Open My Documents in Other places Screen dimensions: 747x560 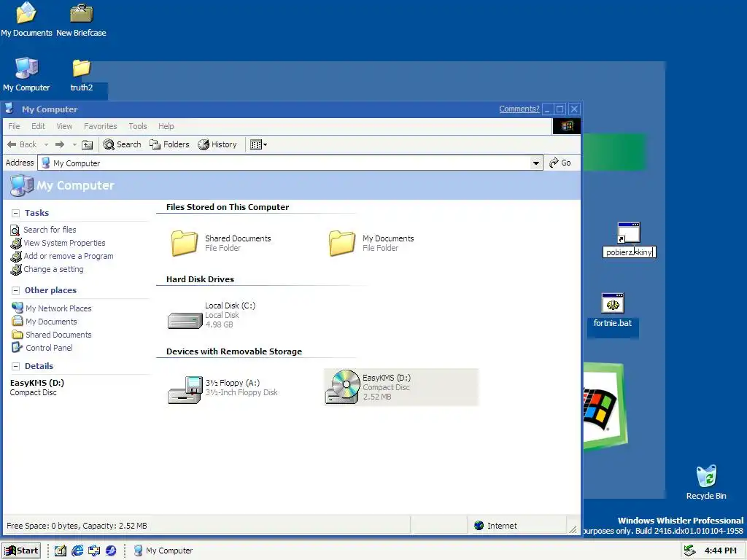point(44,322)
